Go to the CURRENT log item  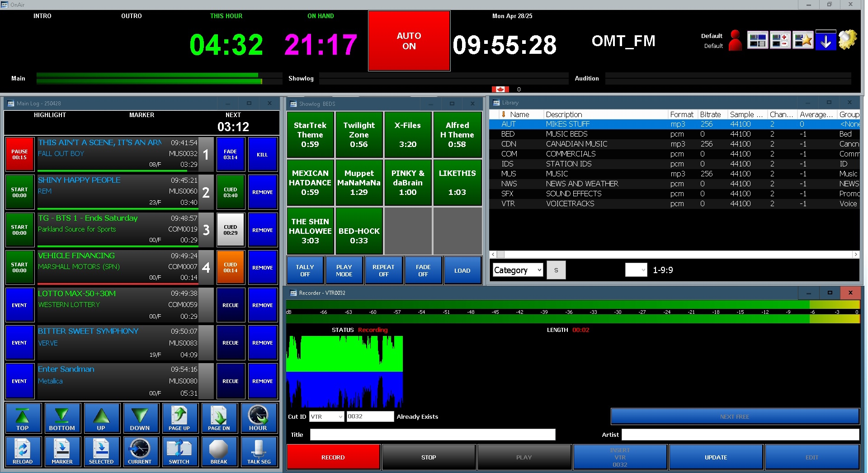tap(140, 452)
